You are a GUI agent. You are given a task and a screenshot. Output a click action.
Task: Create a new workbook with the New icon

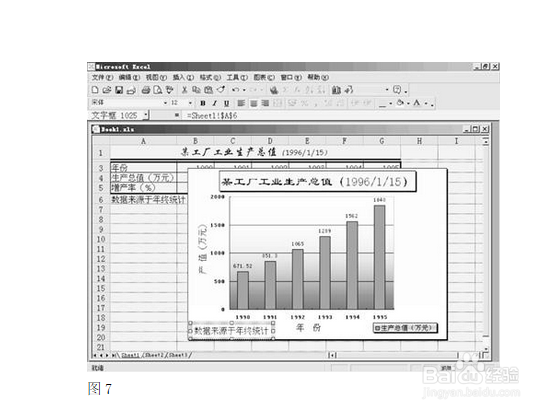95,90
